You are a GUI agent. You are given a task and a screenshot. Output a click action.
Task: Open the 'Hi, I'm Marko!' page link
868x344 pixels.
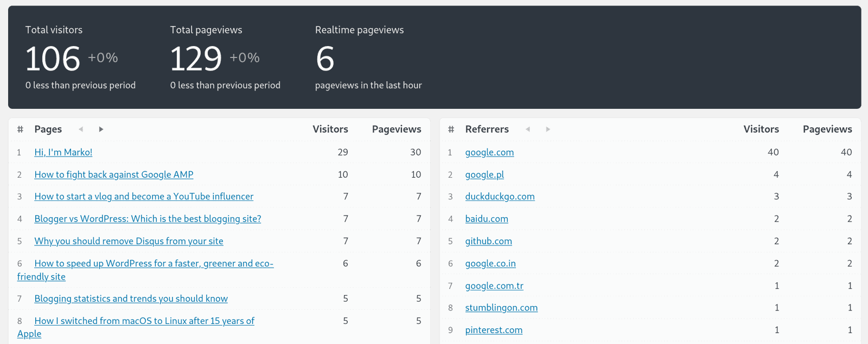click(63, 152)
